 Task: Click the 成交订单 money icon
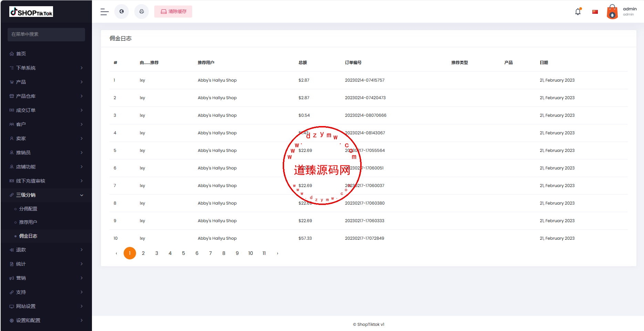pyautogui.click(x=12, y=110)
